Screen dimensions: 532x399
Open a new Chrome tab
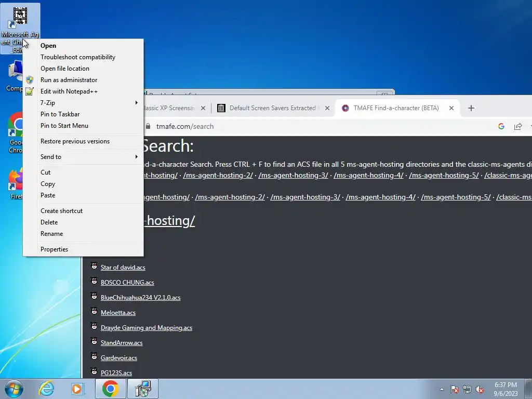(x=471, y=108)
